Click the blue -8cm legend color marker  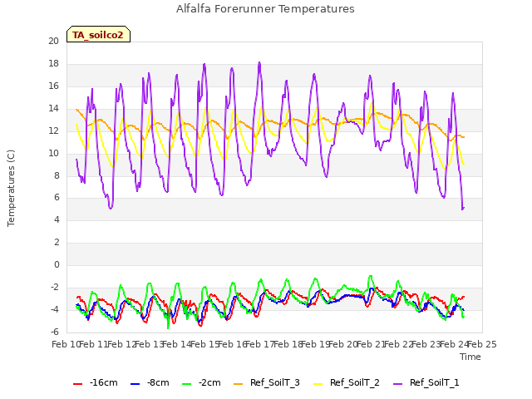click(x=135, y=384)
